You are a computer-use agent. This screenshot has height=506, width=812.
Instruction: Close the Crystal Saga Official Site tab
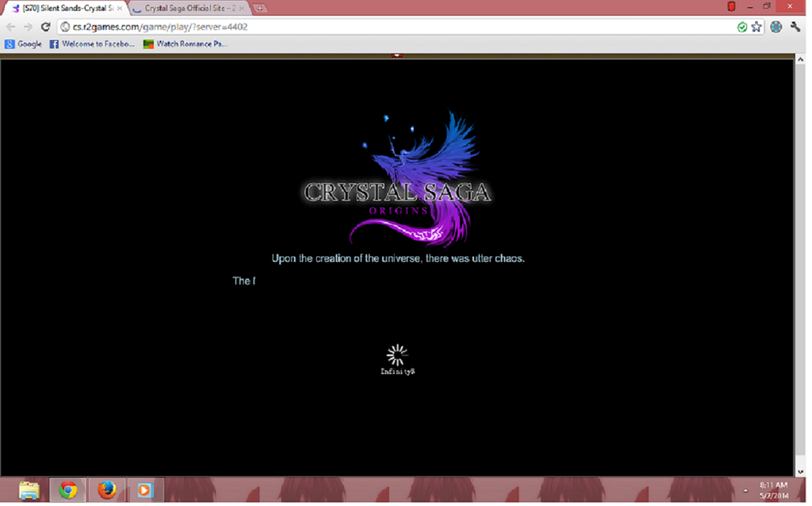241,8
